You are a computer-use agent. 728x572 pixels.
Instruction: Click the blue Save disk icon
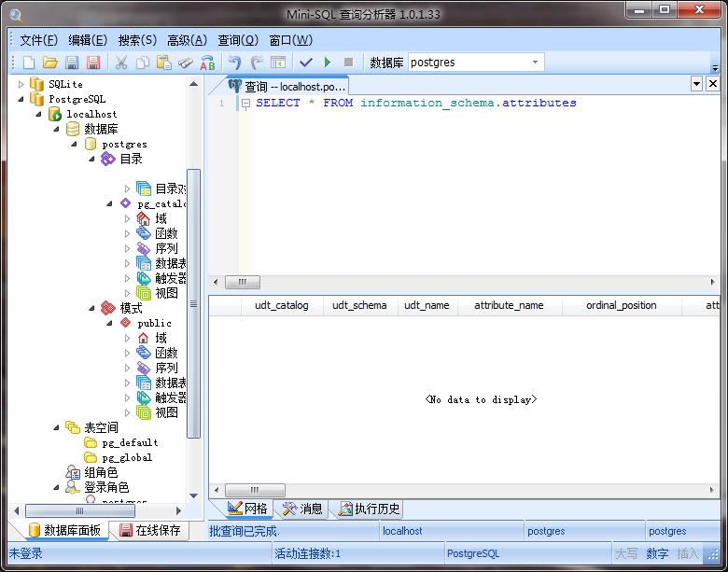coord(72,63)
